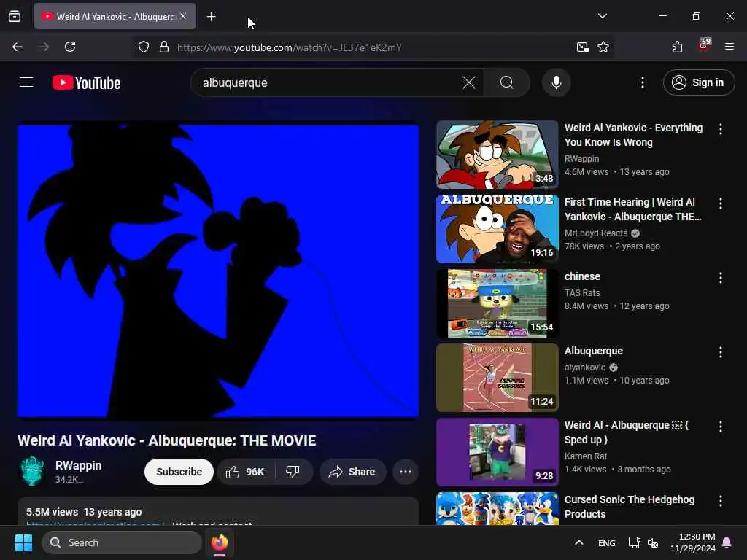Open the YouTube guide hamburger menu

coord(26,82)
